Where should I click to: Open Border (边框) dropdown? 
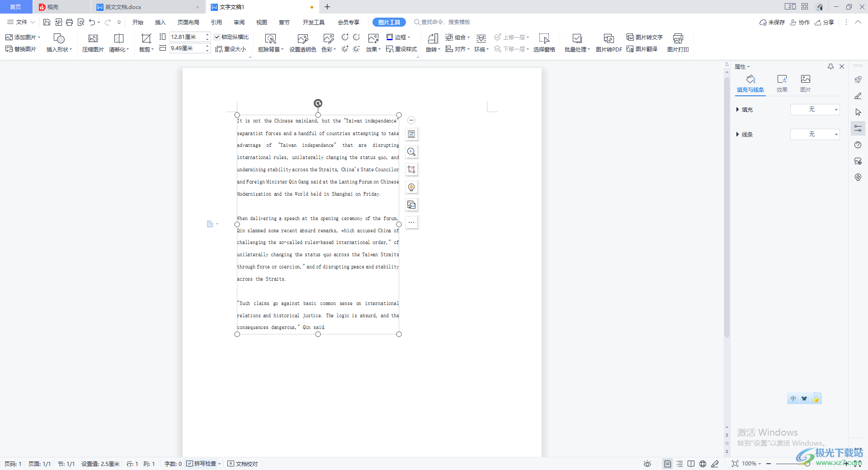(x=398, y=37)
